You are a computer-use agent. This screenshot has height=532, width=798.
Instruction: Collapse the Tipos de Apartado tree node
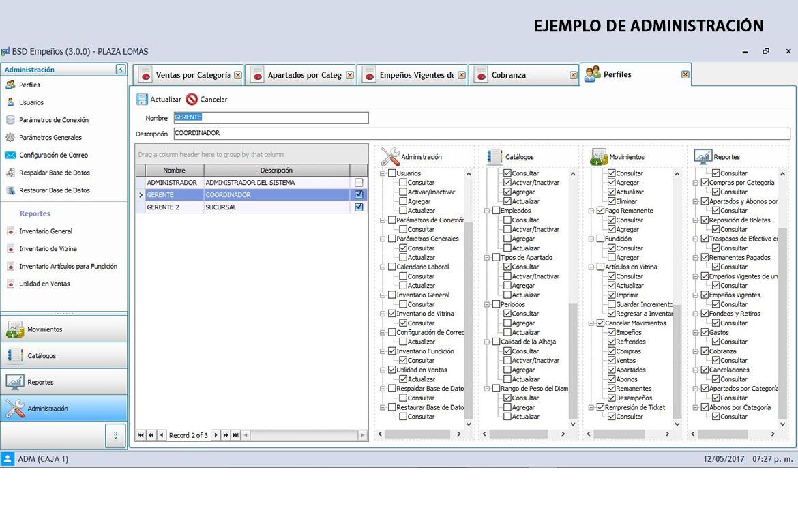(487, 258)
